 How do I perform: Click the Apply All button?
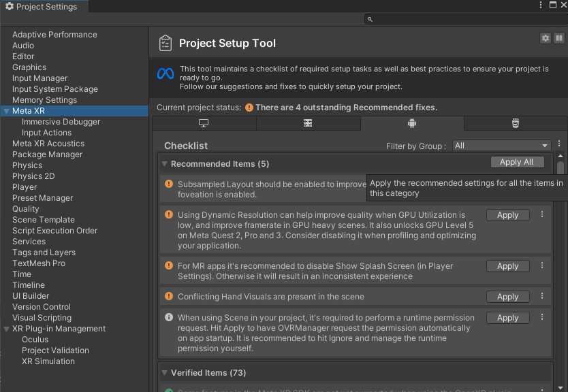516,162
